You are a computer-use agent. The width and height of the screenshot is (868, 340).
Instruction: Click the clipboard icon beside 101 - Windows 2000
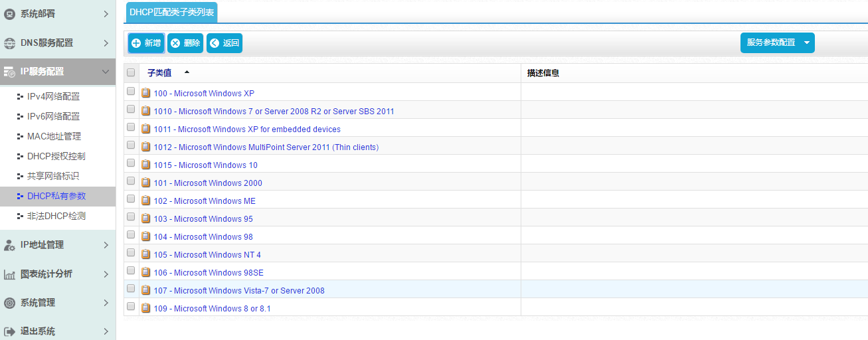146,183
